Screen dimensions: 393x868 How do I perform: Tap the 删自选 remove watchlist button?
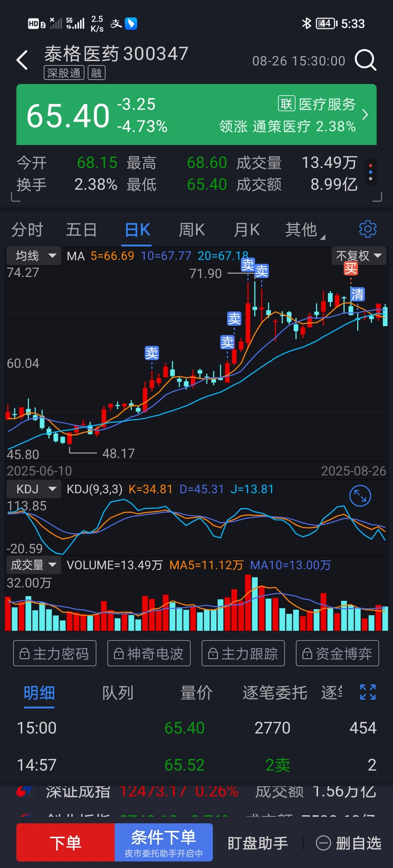348,843
